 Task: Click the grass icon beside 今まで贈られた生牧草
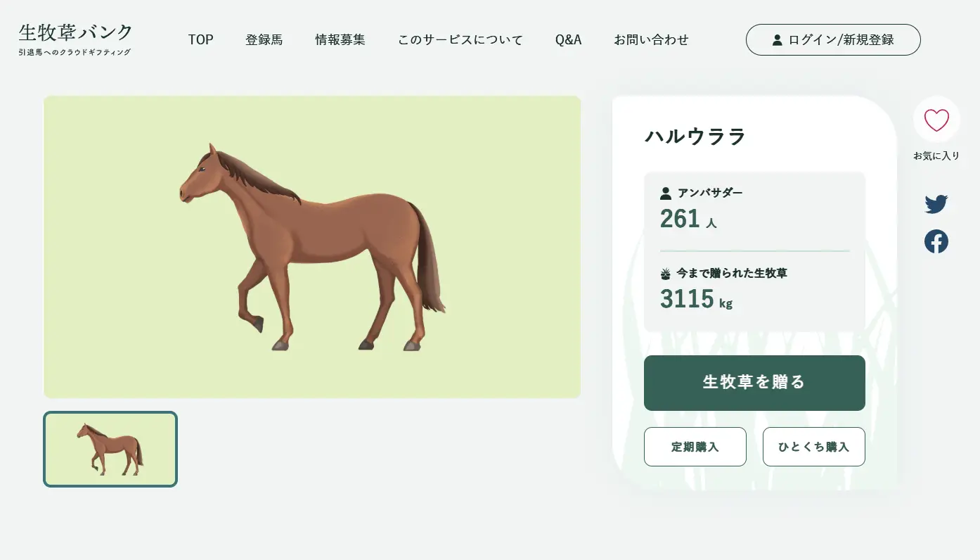(x=666, y=273)
